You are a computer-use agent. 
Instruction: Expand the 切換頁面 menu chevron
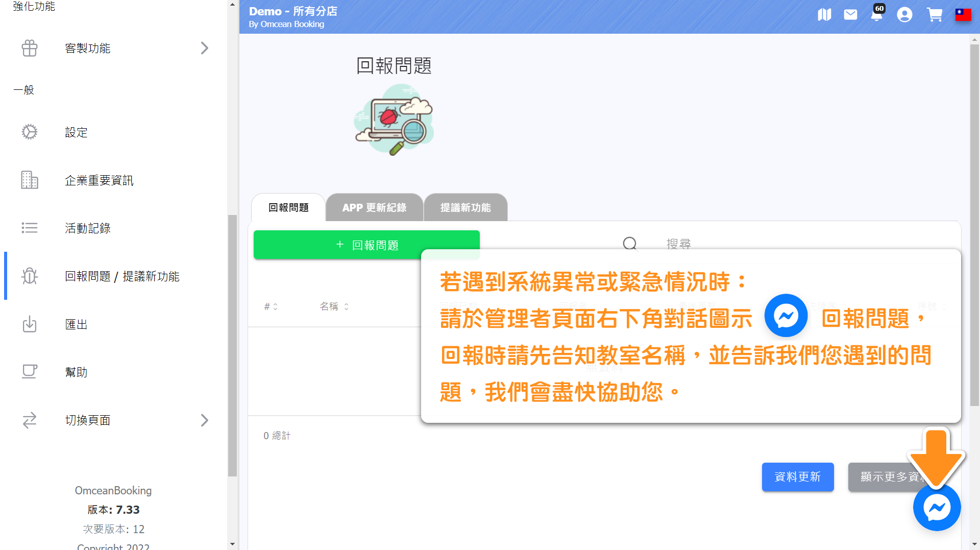pos(204,420)
